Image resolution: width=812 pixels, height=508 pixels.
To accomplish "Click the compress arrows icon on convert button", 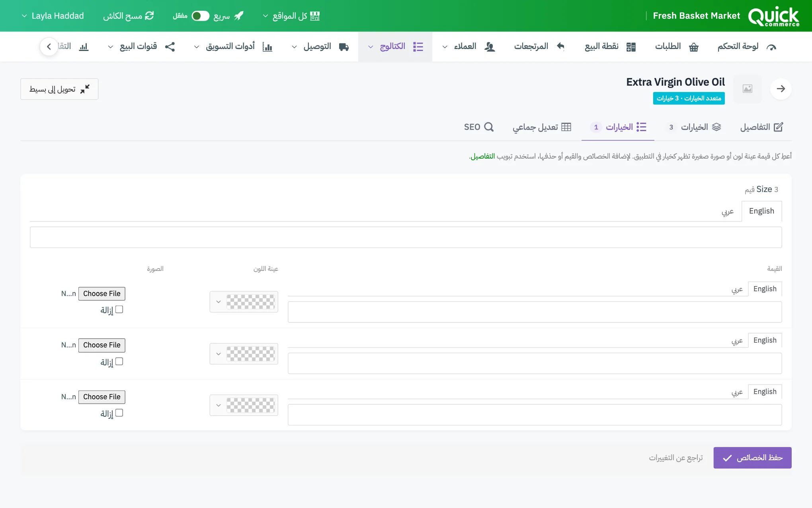I will 85,89.
